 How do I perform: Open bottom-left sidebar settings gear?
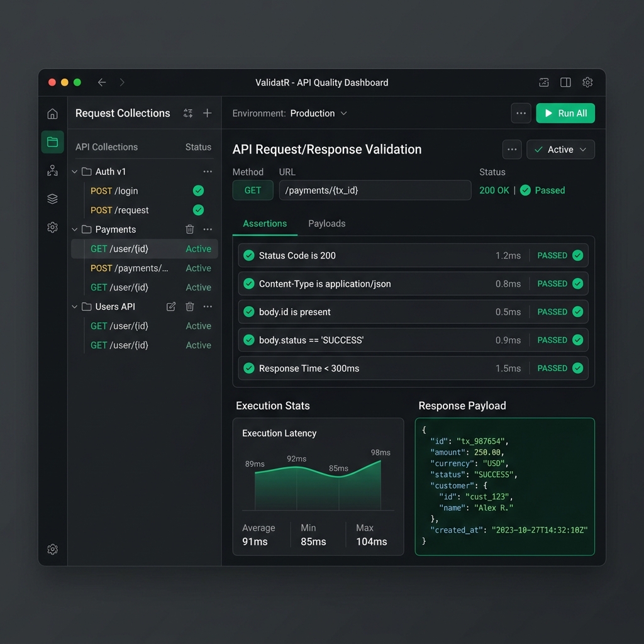[52, 549]
